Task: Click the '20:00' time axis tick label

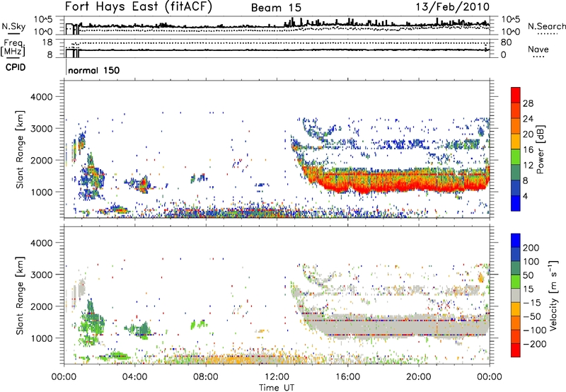Action: point(418,377)
